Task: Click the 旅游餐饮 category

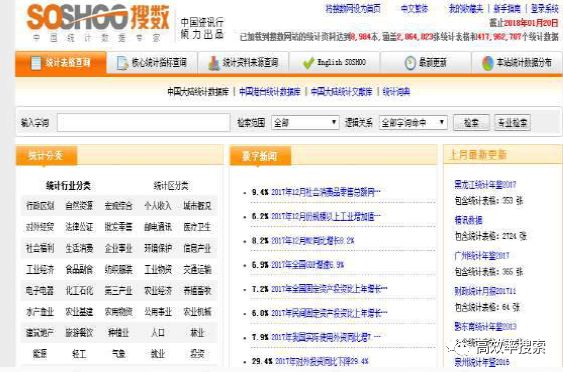Action: 79,333
